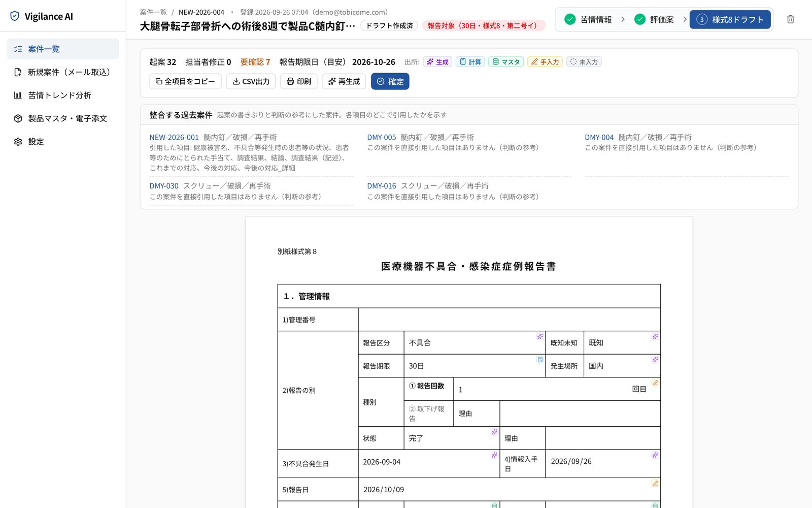812x508 pixels.
Task: Click the generated icon on 完了 cell
Action: 494,432
